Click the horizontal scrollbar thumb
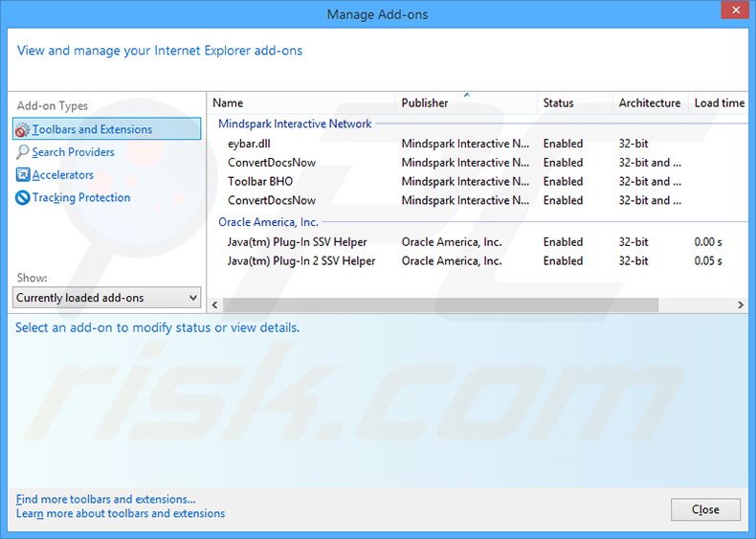The image size is (756, 539). coord(440,305)
